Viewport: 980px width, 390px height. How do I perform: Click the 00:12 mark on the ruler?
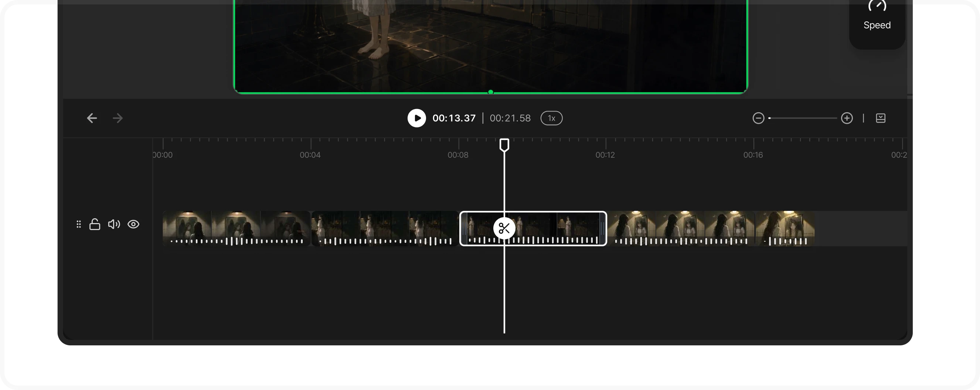605,155
